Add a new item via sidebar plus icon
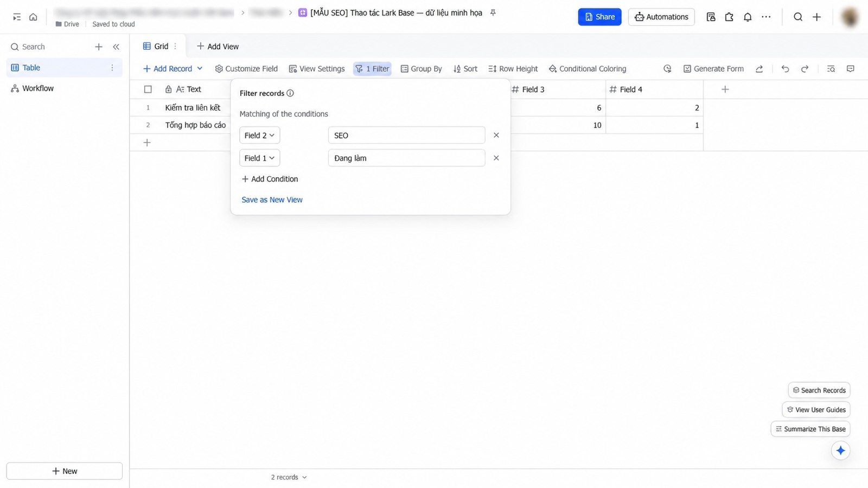Screen dimensions: 868x488 [99, 47]
